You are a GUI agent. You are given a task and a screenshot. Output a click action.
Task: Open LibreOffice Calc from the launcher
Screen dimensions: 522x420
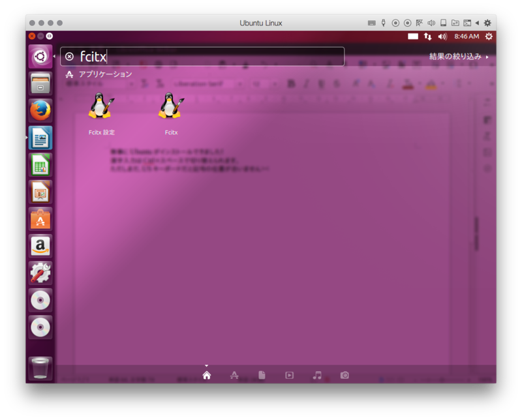pos(40,165)
